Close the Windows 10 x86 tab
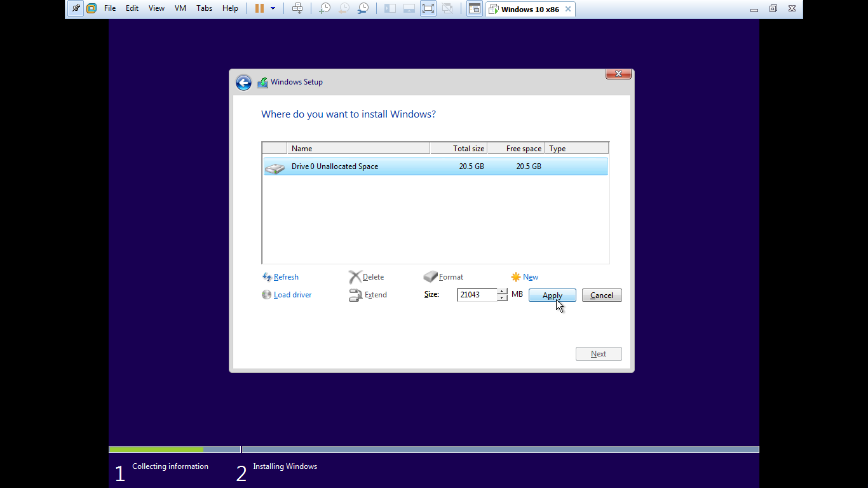868x488 pixels. [x=568, y=9]
